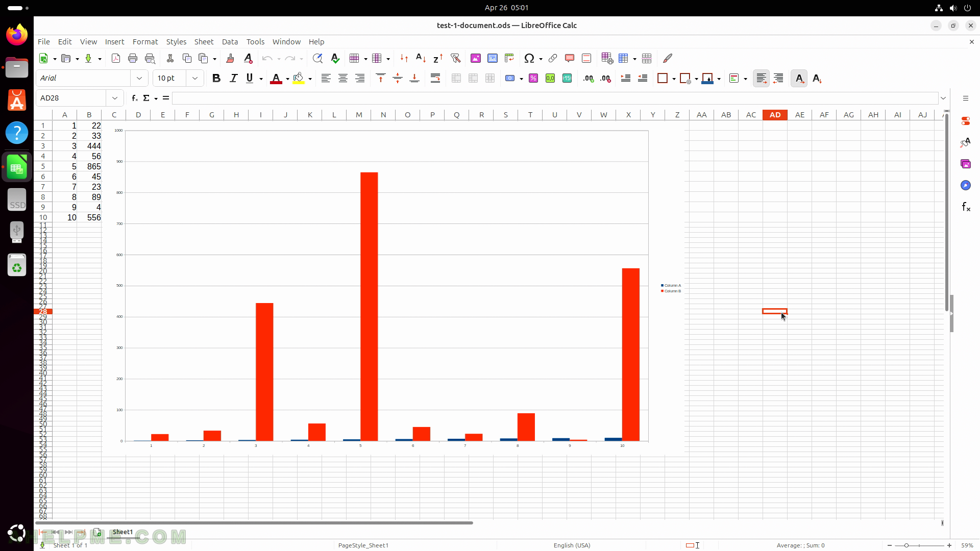Open Firefox from the dock
The width and height of the screenshot is (980, 551).
[17, 34]
